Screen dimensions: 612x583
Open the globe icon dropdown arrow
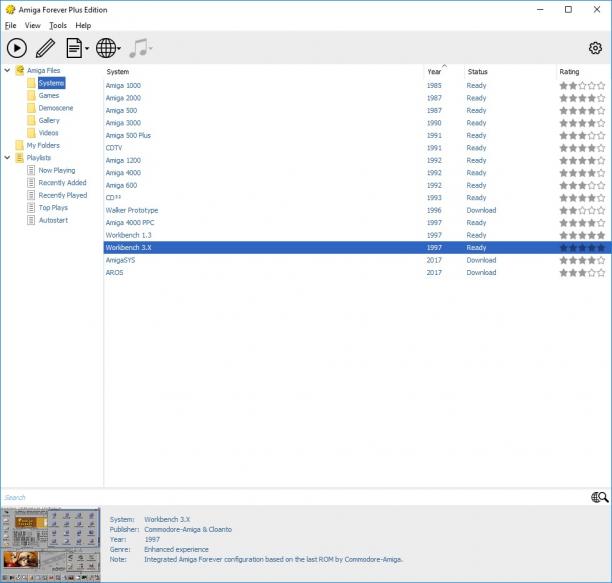click(119, 49)
